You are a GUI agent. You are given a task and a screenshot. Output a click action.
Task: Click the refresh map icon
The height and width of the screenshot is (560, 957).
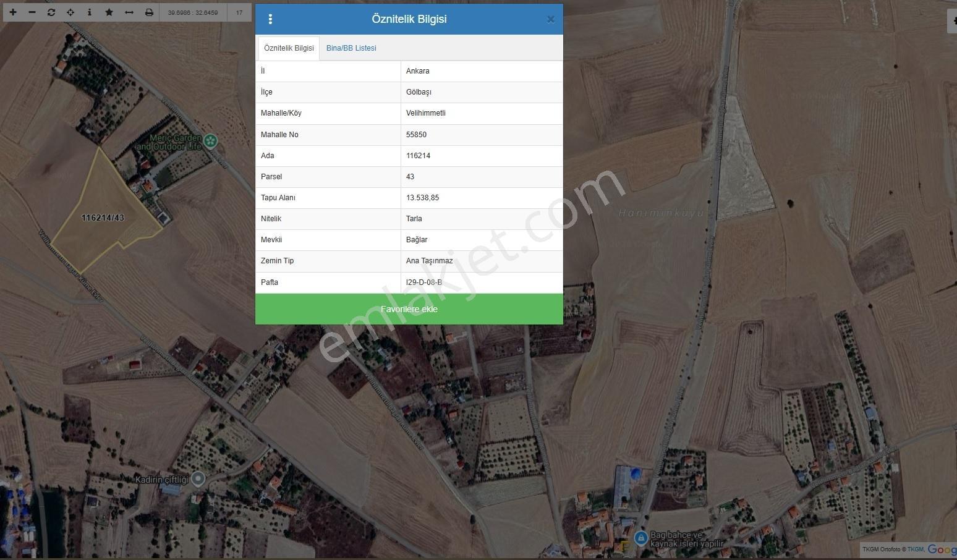tap(51, 12)
